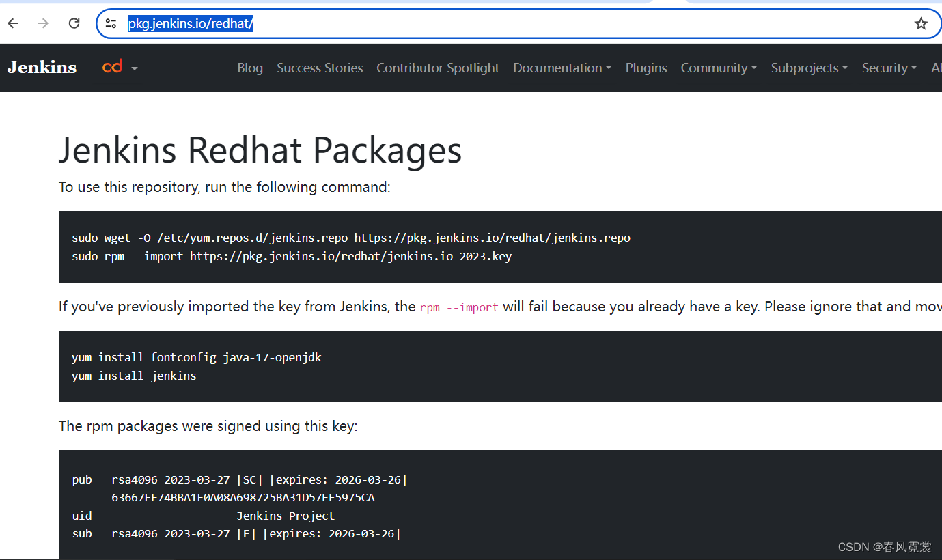942x560 pixels.
Task: Click the Jenkins logo text
Action: click(42, 68)
